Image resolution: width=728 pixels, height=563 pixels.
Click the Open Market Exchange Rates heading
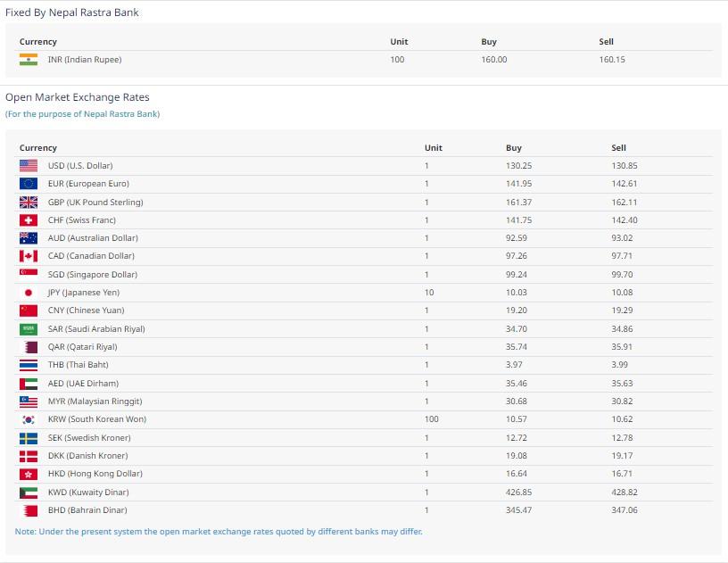(78, 97)
